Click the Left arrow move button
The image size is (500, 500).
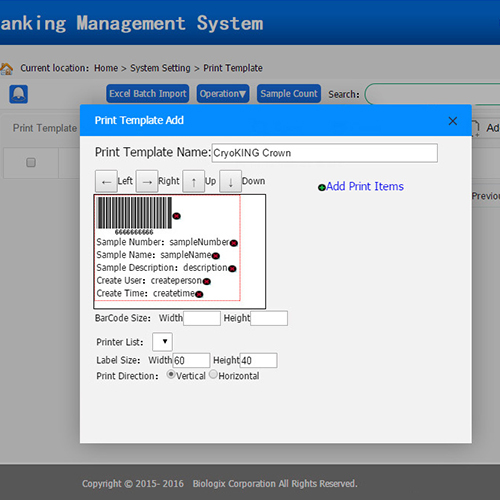(x=106, y=181)
